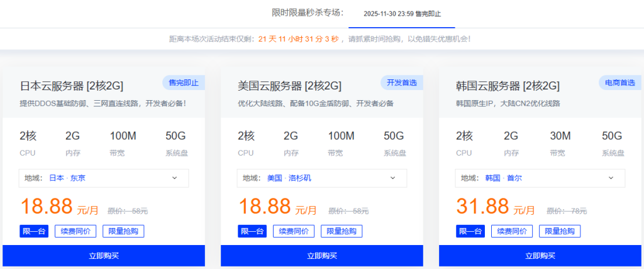Expand the 美国·洛杉矶 region selector
644x269 pixels.
(x=321, y=178)
